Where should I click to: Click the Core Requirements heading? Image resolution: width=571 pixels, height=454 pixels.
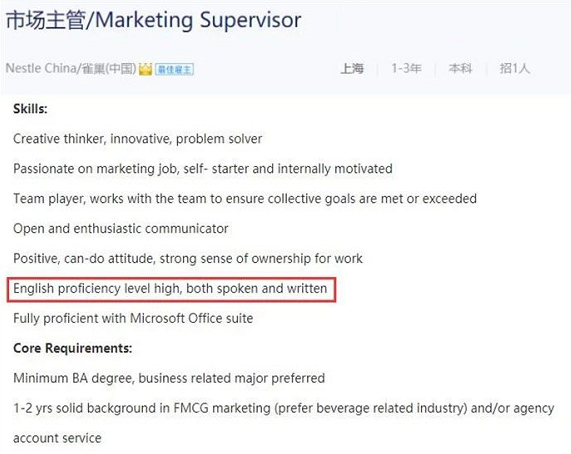(x=72, y=348)
